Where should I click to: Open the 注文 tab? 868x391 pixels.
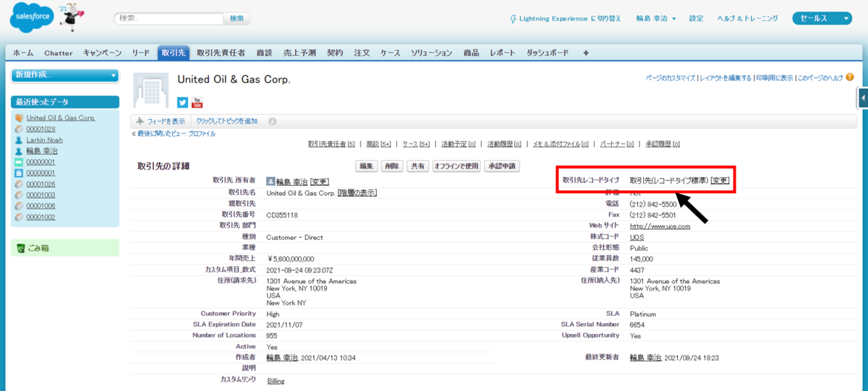(x=362, y=53)
